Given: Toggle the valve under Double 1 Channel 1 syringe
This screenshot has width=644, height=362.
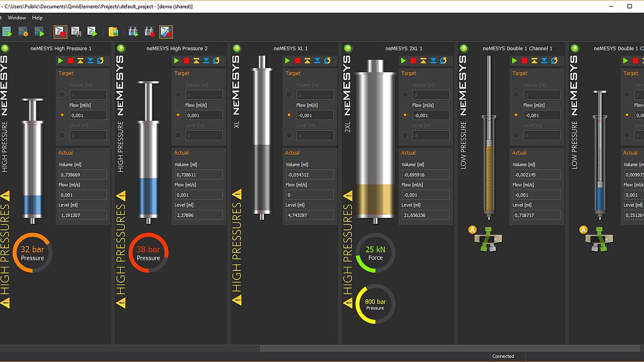Looking at the screenshot, I should tap(488, 239).
